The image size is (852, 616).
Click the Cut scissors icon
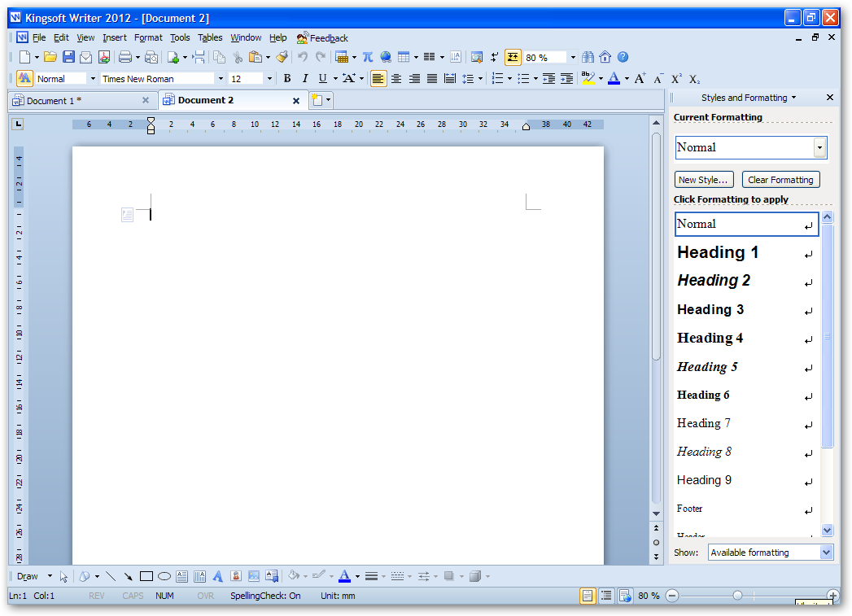coord(238,57)
